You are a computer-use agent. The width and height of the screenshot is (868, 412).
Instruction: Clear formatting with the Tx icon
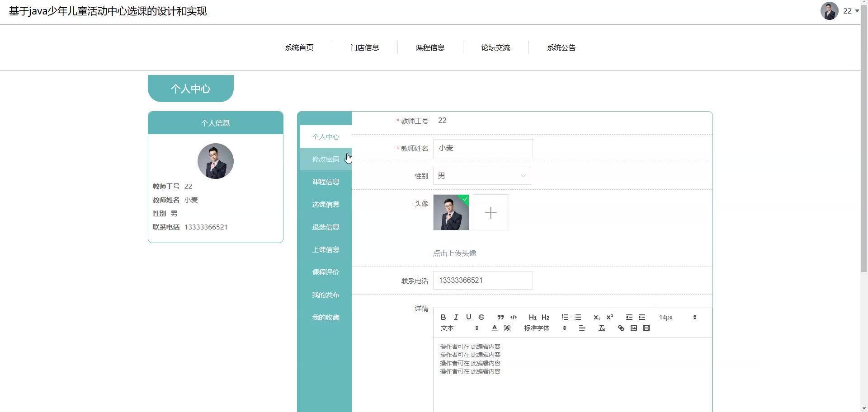602,328
